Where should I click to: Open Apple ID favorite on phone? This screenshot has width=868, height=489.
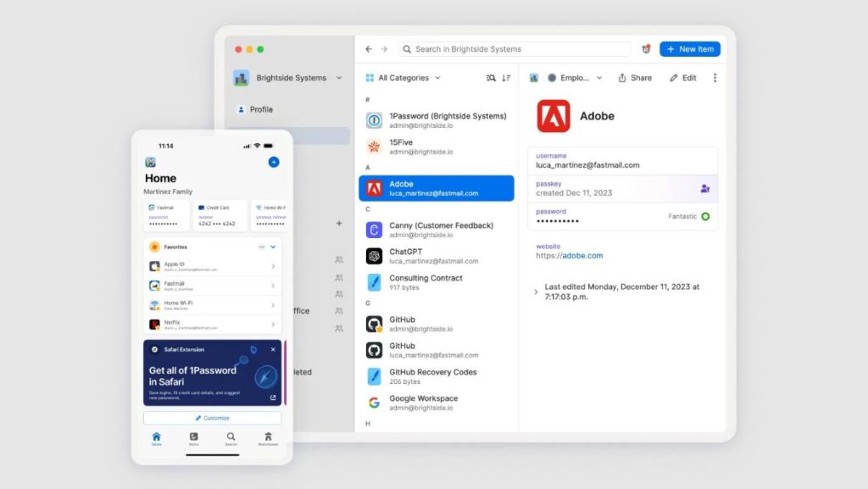212,267
